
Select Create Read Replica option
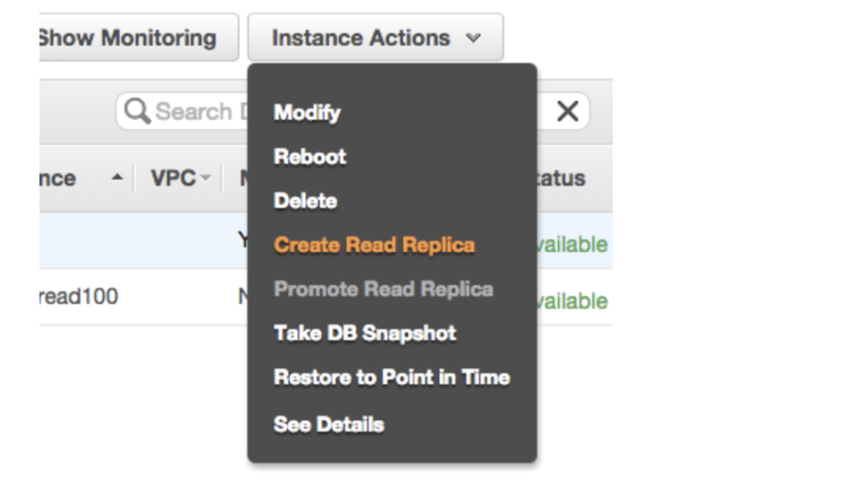[x=374, y=245]
